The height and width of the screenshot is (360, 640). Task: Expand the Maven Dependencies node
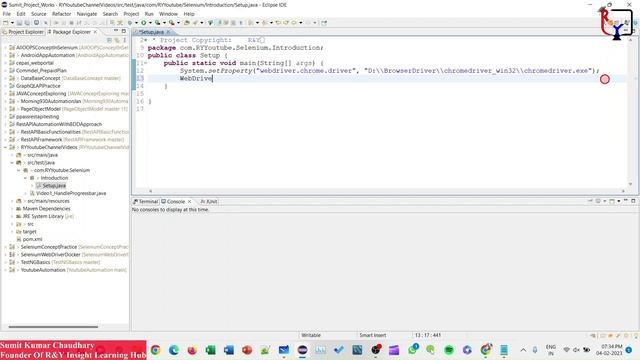pyautogui.click(x=12, y=209)
